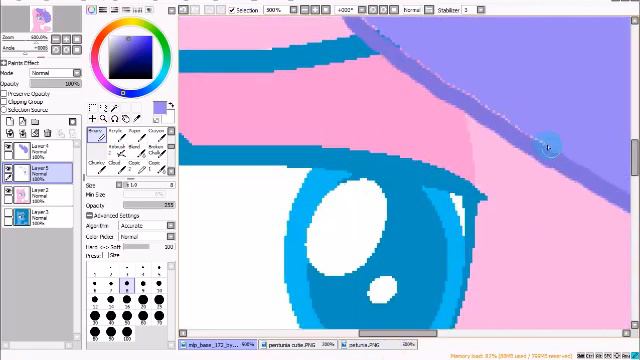Create a new normal layer
Viewport: 640px width, 360px height.
click(x=10, y=122)
